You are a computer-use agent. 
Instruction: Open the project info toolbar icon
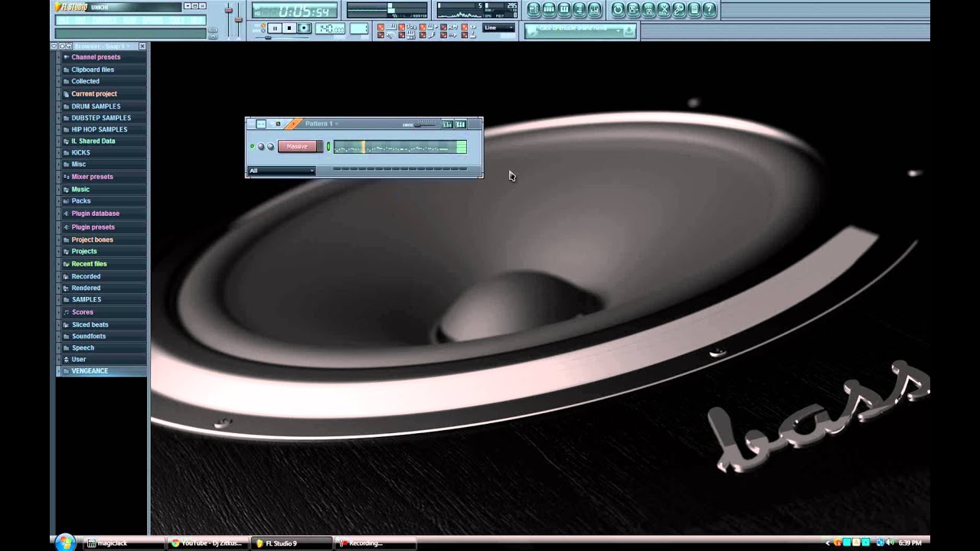694,10
